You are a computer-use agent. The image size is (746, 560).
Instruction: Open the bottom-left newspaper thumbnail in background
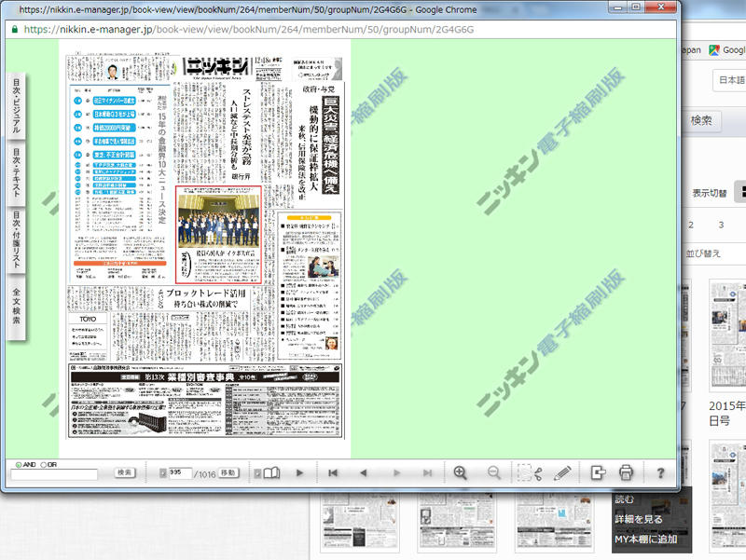click(x=360, y=523)
